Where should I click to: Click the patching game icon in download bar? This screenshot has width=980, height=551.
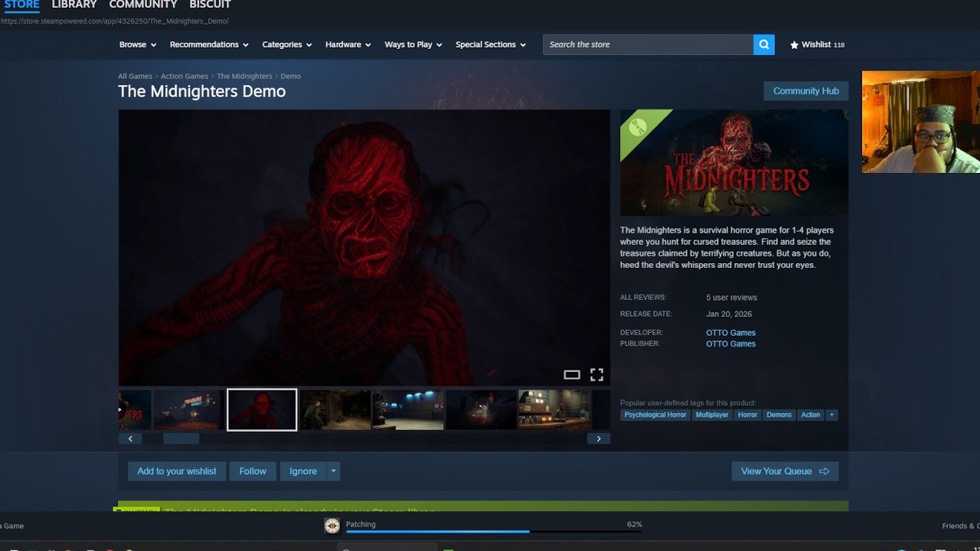pos(332,526)
